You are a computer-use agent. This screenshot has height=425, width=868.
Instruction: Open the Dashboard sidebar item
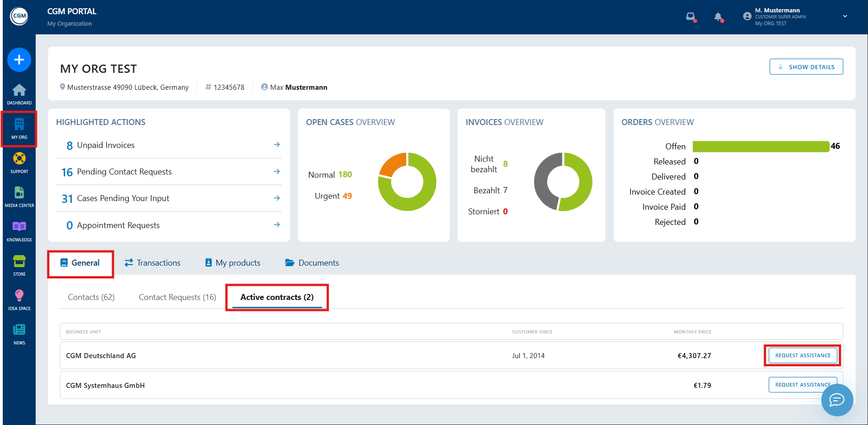19,94
